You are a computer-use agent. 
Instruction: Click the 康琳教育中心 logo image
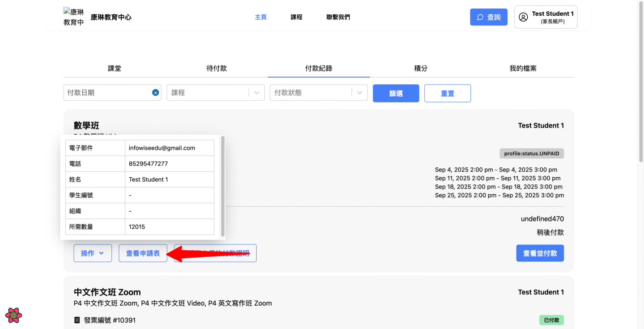(74, 17)
